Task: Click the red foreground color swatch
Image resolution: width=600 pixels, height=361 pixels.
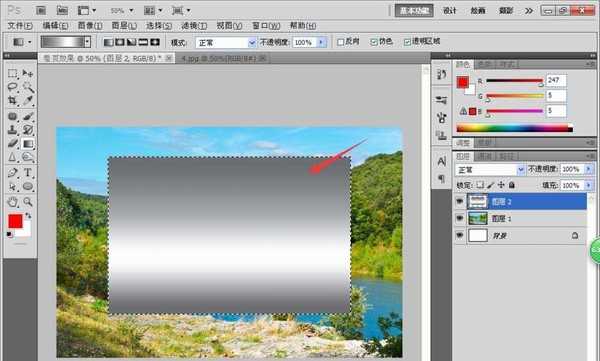Action: point(15,221)
